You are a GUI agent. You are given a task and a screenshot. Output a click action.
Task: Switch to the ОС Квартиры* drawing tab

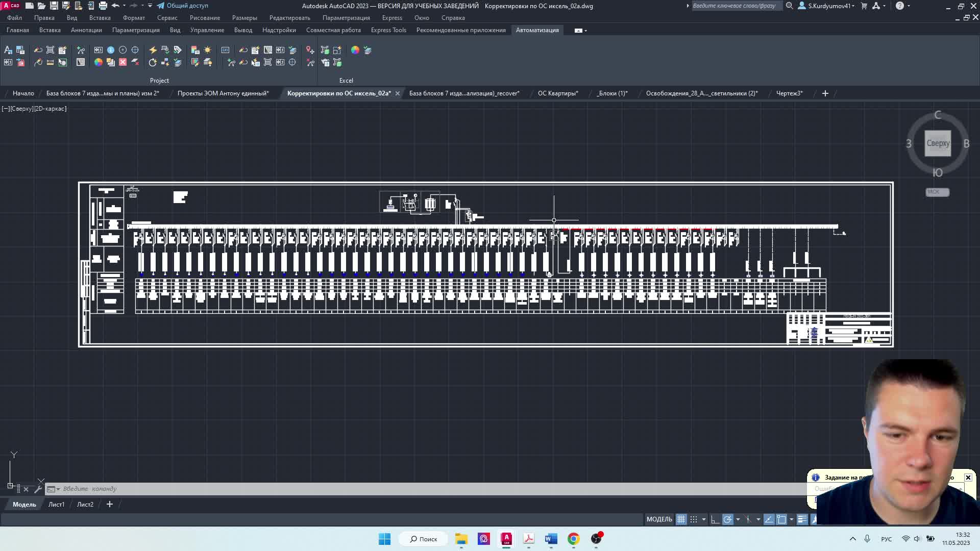pos(558,93)
